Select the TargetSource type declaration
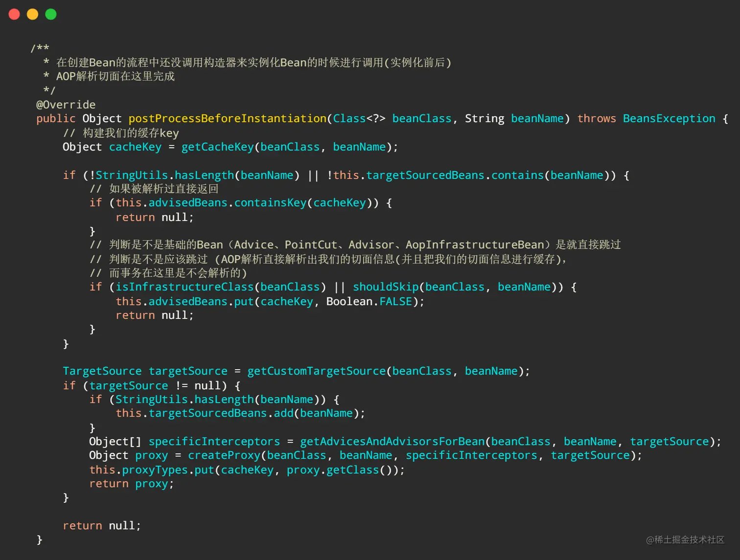 click(x=102, y=371)
